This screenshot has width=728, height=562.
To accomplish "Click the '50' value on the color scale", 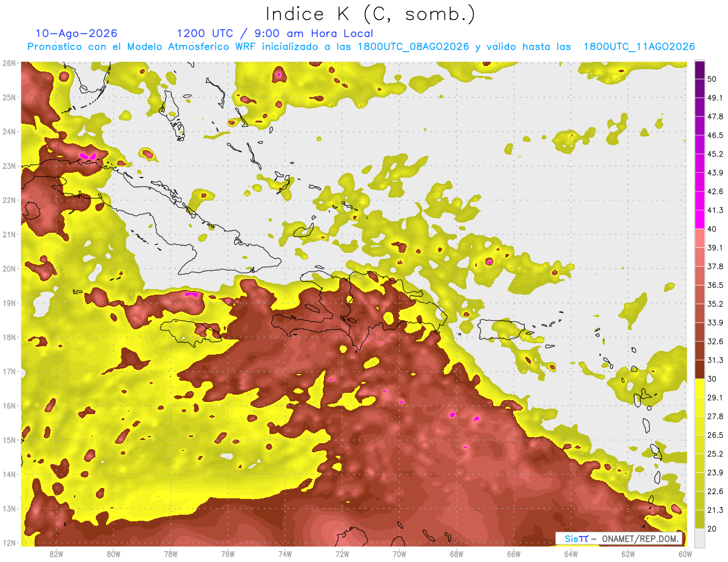I will 712,79.
